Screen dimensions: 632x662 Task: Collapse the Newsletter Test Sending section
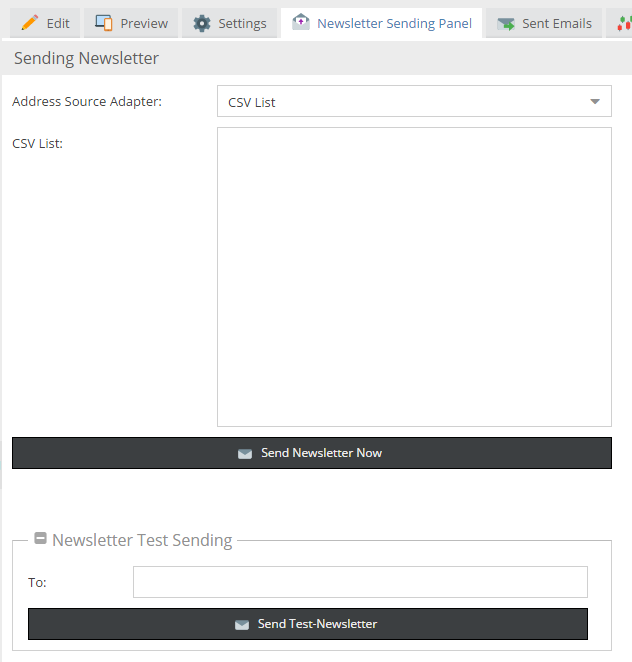(41, 539)
